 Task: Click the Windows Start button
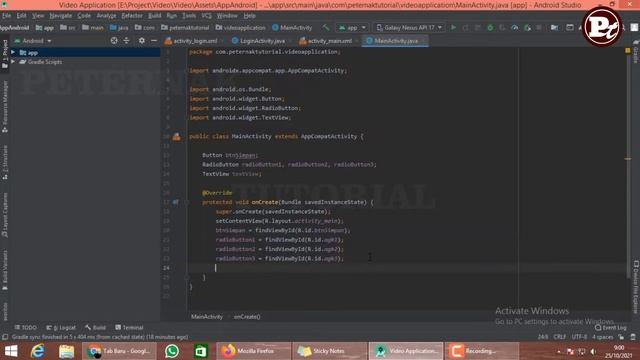point(11,351)
